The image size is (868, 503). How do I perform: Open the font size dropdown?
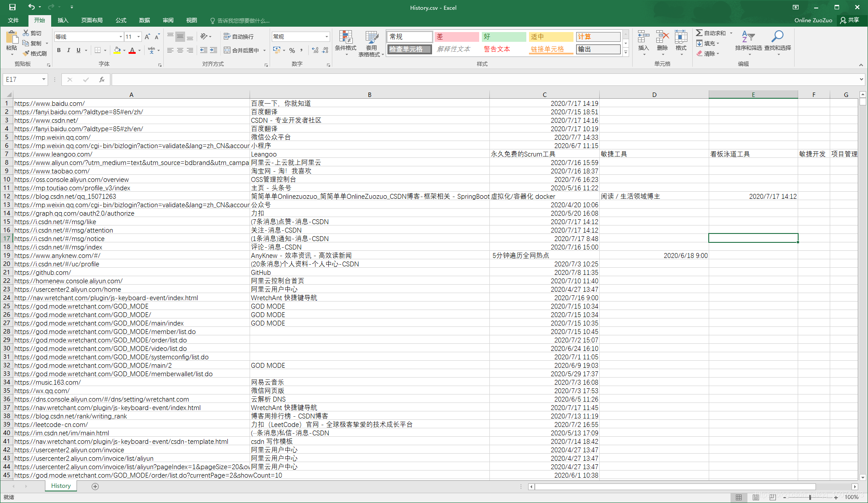pos(139,36)
